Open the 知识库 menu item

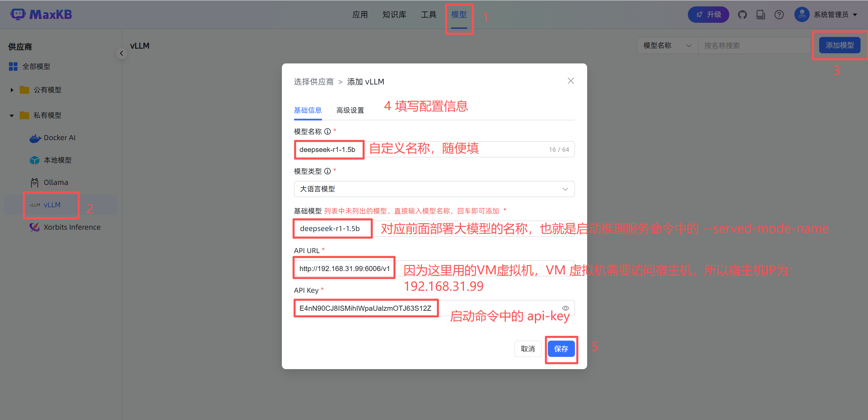pyautogui.click(x=394, y=15)
